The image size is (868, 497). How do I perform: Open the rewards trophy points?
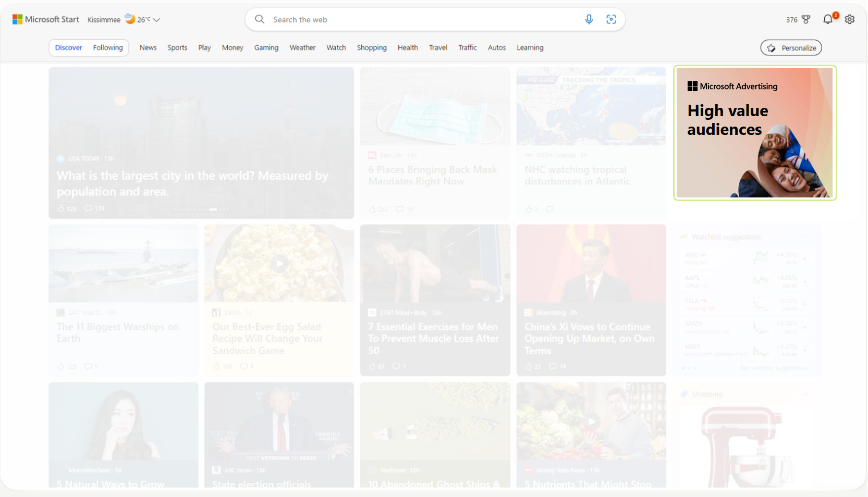tap(798, 19)
